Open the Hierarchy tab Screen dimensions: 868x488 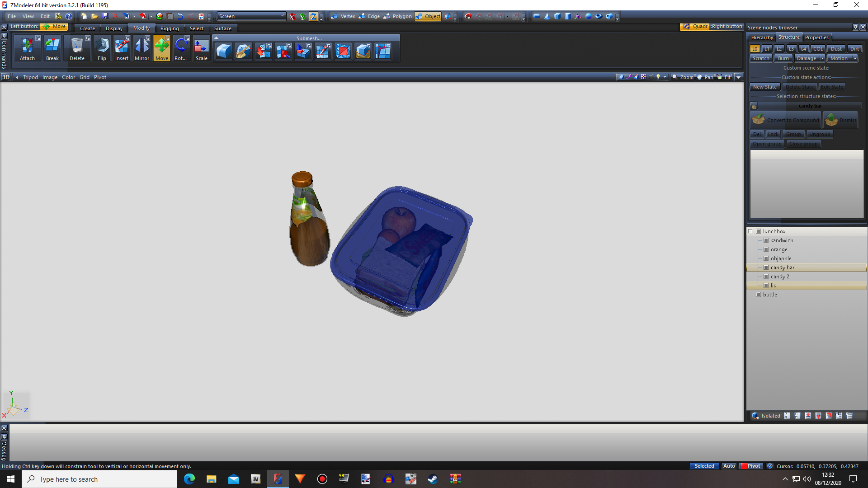pos(762,38)
